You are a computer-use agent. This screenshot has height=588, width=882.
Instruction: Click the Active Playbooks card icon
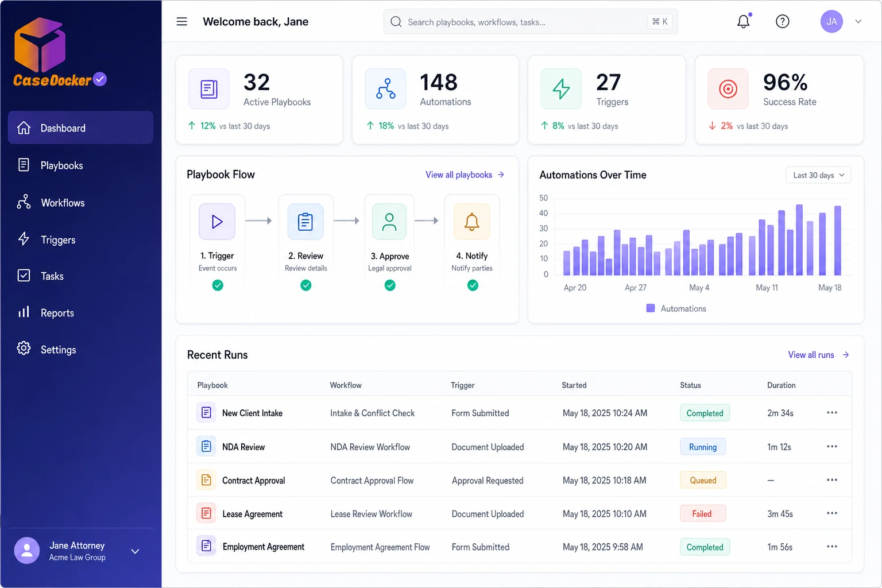[209, 89]
